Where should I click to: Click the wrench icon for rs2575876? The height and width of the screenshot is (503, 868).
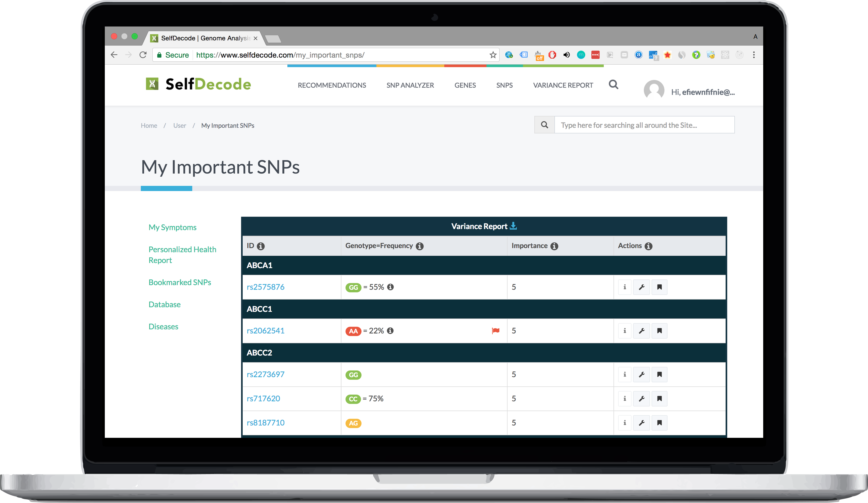coord(641,287)
